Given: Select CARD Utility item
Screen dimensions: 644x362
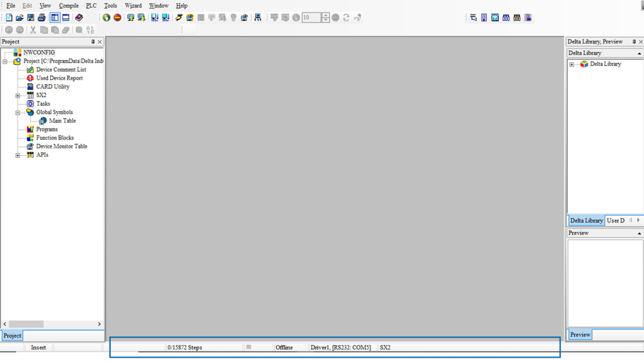Looking at the screenshot, I should click(53, 87).
